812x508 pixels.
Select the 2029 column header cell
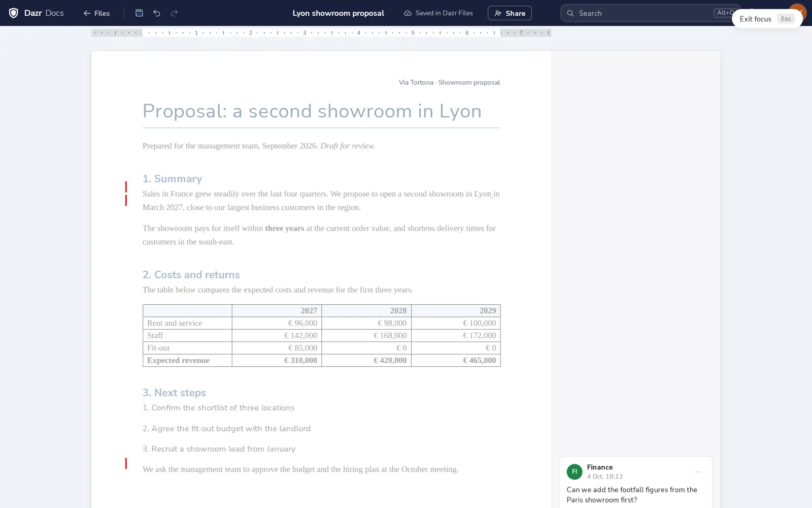(x=456, y=310)
